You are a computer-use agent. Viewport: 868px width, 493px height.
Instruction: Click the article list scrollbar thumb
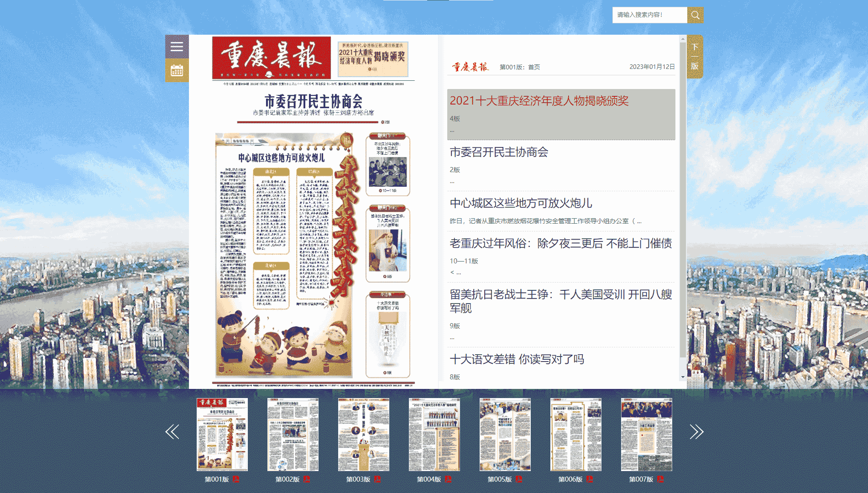pyautogui.click(x=683, y=199)
